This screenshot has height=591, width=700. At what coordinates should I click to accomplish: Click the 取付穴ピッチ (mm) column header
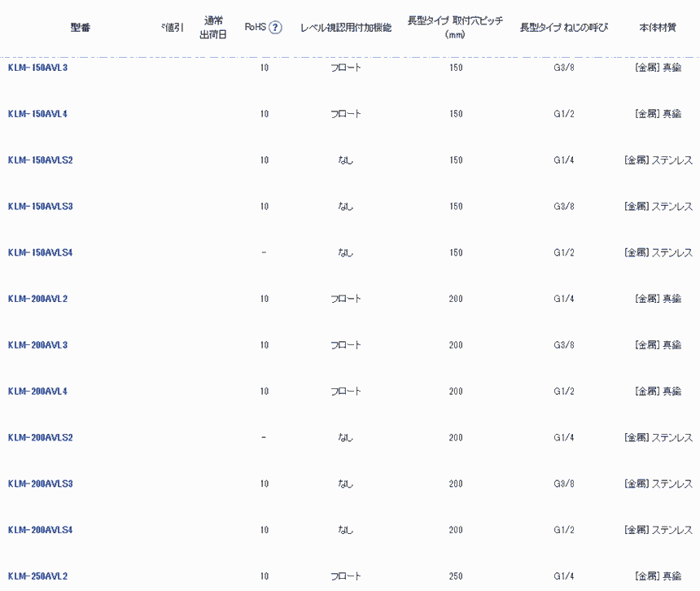[x=455, y=28]
